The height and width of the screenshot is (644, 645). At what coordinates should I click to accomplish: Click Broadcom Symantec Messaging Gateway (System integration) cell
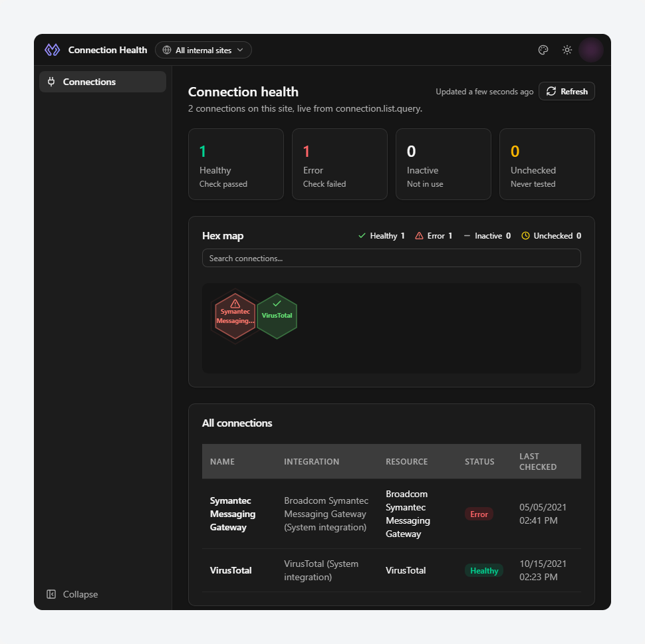(326, 514)
